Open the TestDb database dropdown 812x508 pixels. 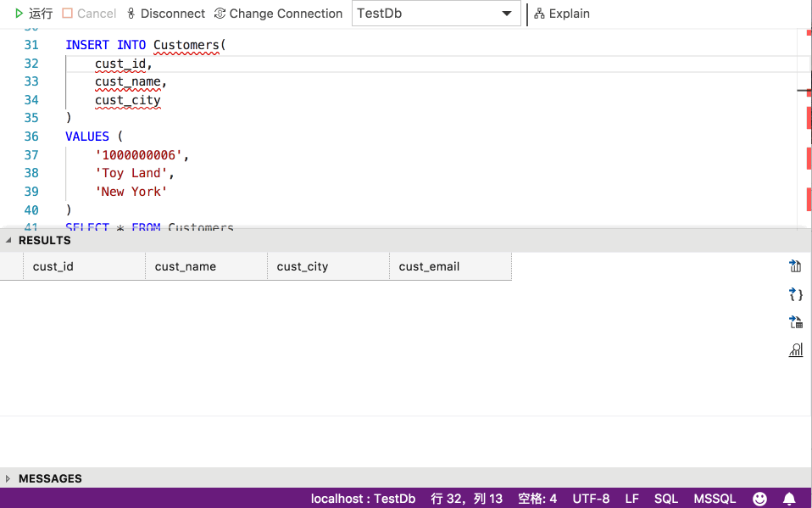[436, 14]
